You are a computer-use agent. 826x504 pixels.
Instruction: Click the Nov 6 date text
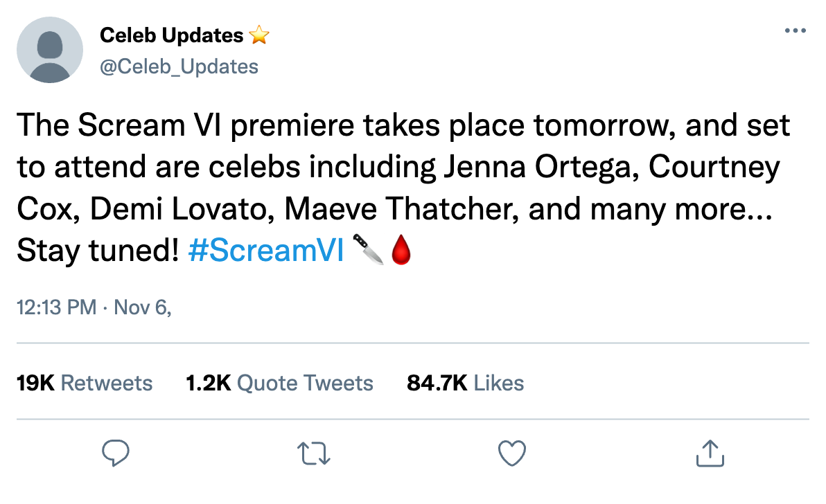[x=143, y=307]
